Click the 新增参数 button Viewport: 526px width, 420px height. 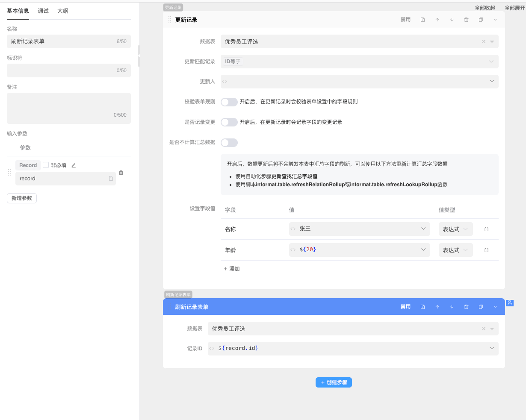22,198
